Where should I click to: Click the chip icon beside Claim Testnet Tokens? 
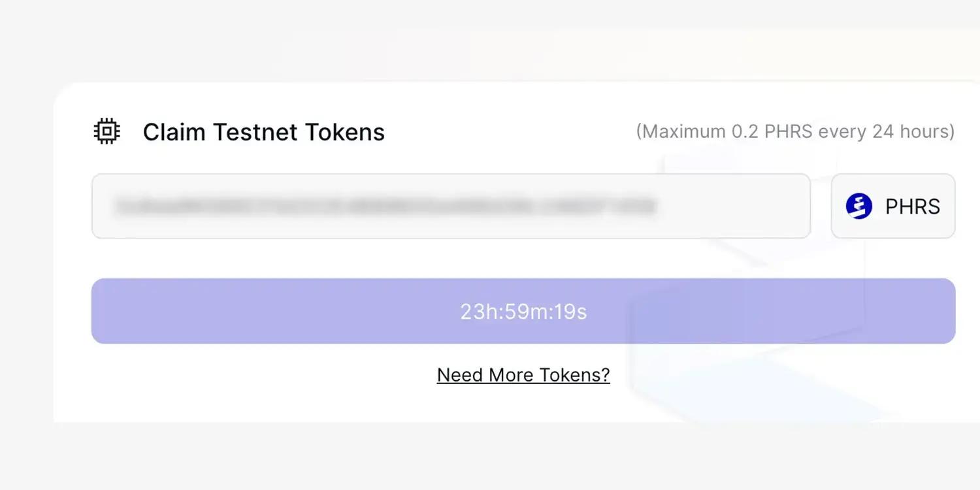pos(107,132)
